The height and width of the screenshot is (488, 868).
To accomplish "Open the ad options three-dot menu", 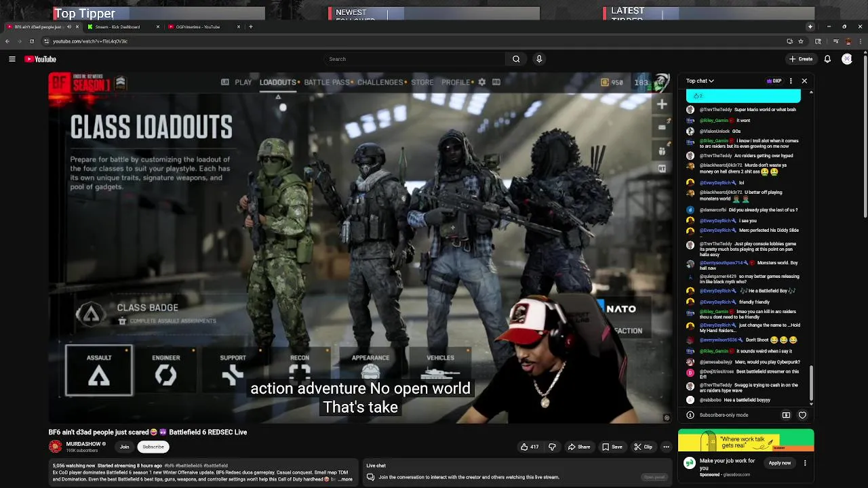I will point(805,463).
